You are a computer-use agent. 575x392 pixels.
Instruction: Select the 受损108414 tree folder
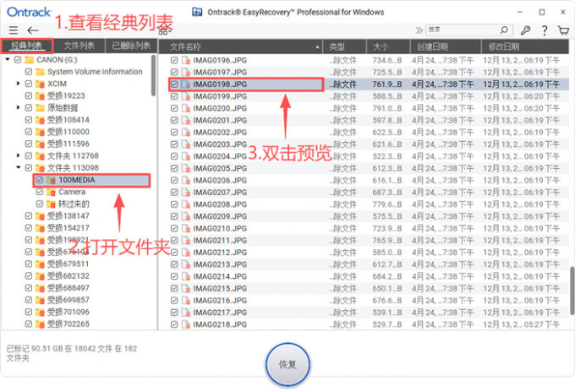[68, 120]
